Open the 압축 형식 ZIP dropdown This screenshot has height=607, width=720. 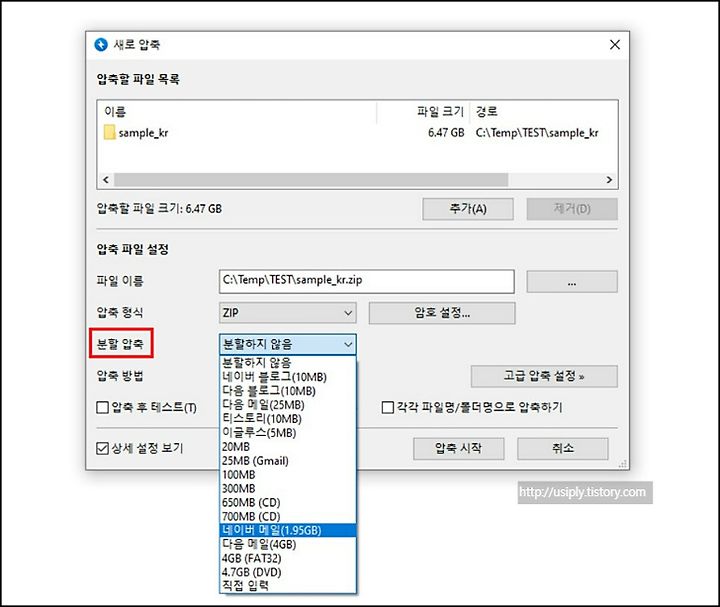click(x=287, y=313)
